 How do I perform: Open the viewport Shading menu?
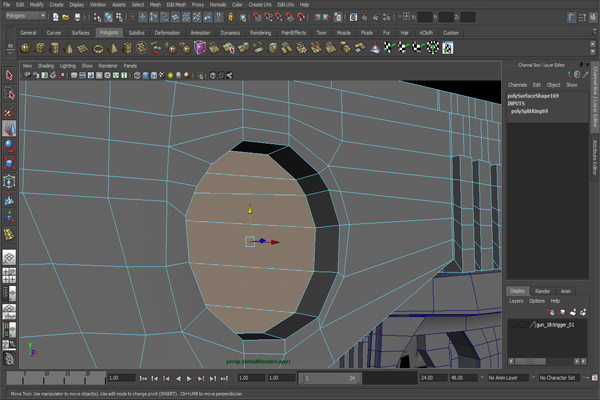pos(46,65)
